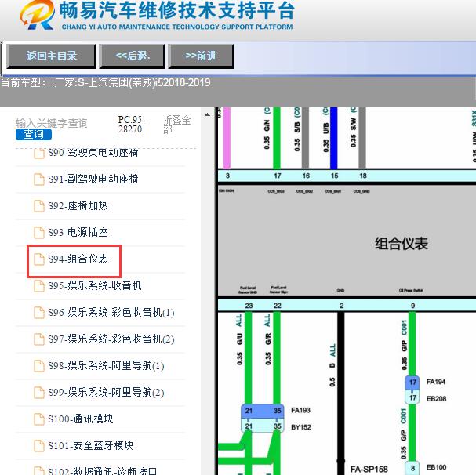Open S90-驾驶员电动座椅 entry
This screenshot has width=476, height=475.
point(93,152)
